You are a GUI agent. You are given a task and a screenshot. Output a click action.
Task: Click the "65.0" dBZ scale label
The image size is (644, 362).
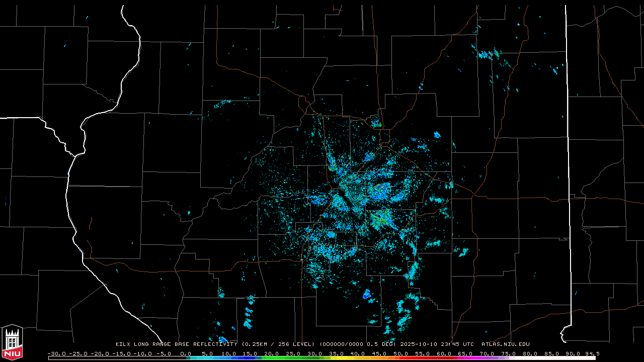tap(465, 353)
